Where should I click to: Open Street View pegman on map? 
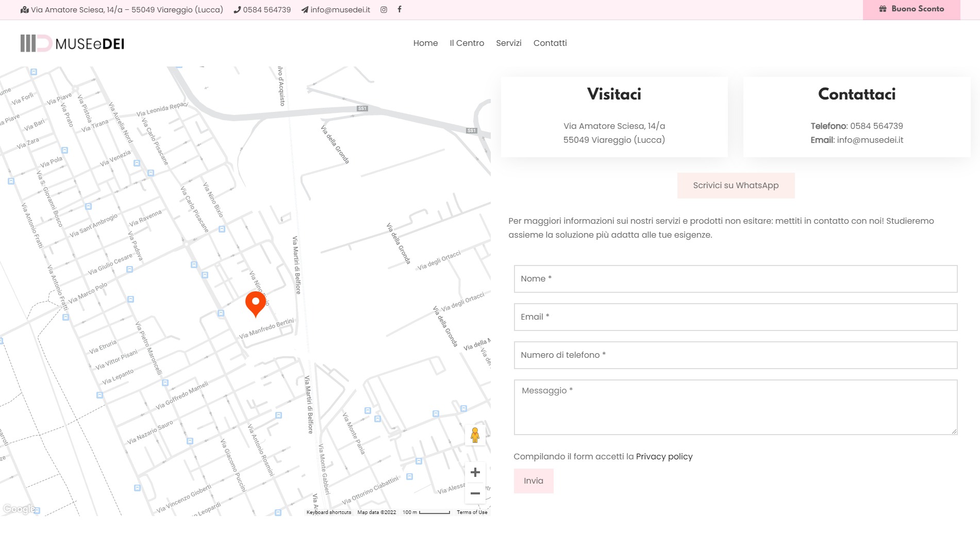tap(475, 435)
